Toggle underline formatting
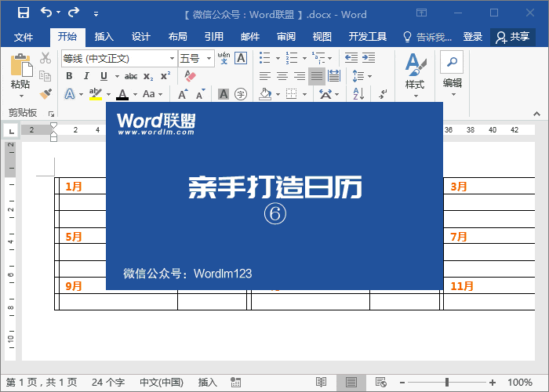Screen dimensions: 549x392 tap(104, 76)
